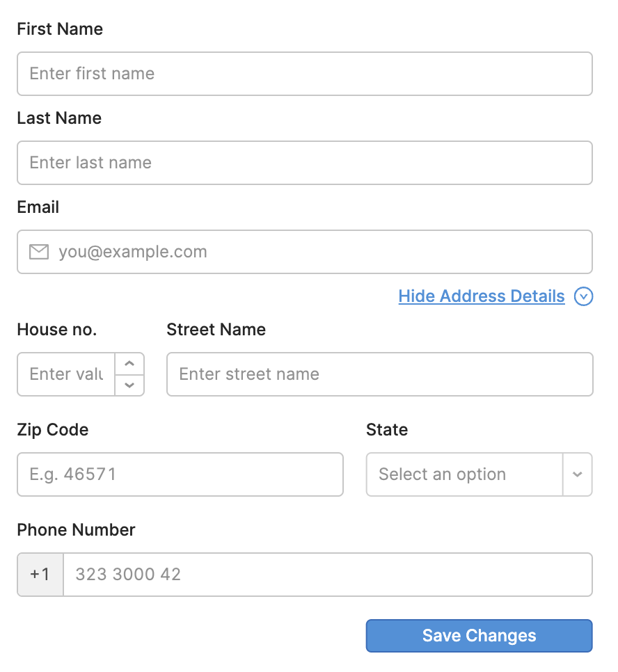Viewport: 618px width, 672px height.
Task: Focus the House no. input box
Action: pos(66,374)
